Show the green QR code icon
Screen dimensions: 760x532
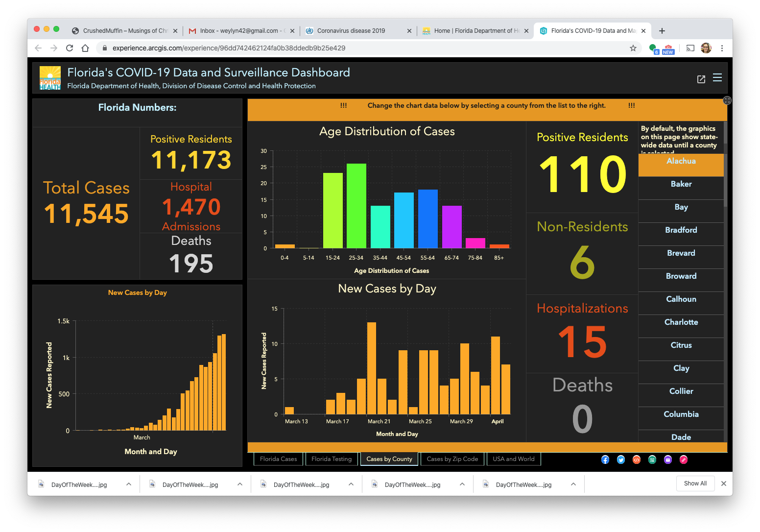coord(652,459)
